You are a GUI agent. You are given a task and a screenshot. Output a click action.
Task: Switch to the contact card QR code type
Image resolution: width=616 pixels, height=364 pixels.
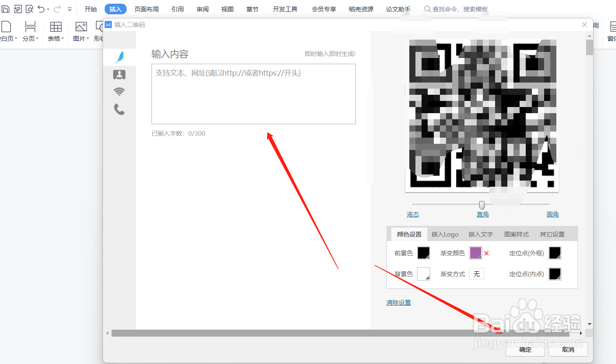119,74
